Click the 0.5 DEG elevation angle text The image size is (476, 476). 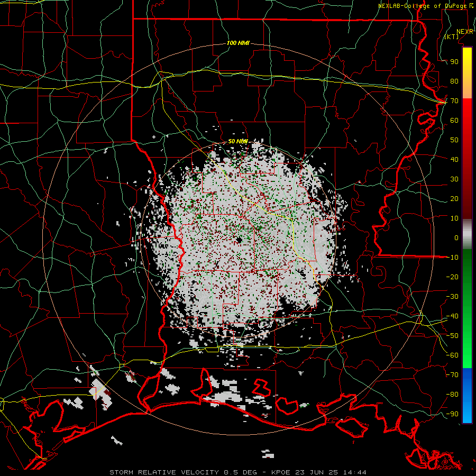pyautogui.click(x=240, y=472)
